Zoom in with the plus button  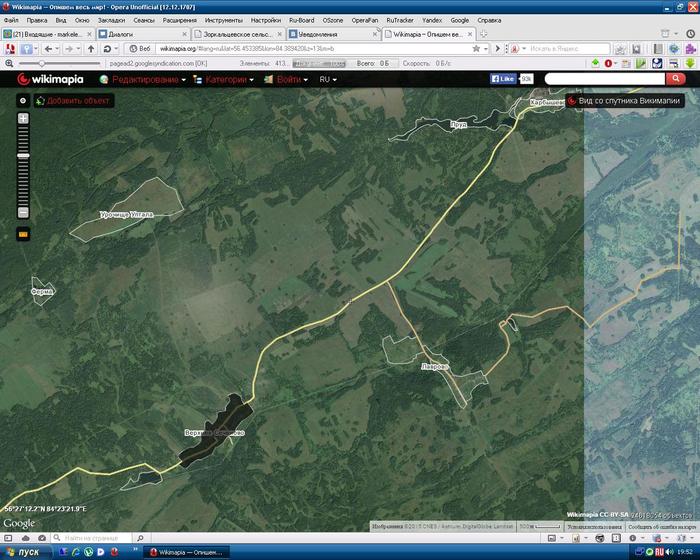23,119
